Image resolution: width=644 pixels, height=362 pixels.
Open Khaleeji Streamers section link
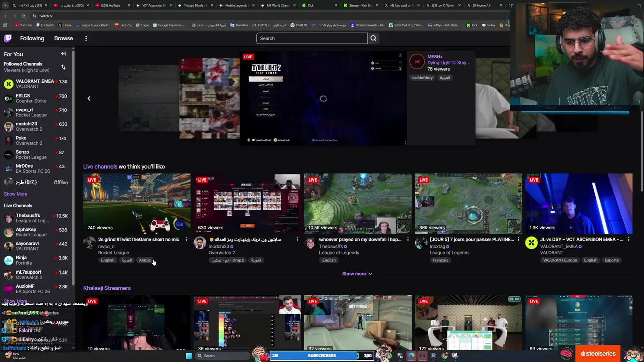click(x=107, y=288)
